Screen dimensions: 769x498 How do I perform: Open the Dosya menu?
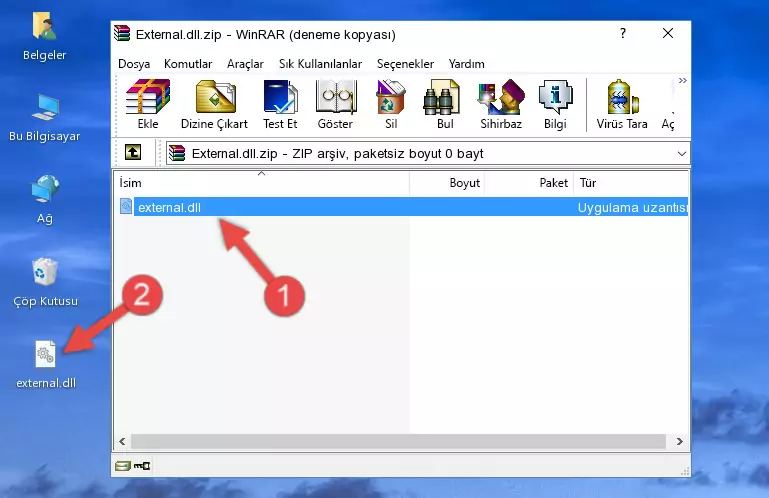(134, 64)
